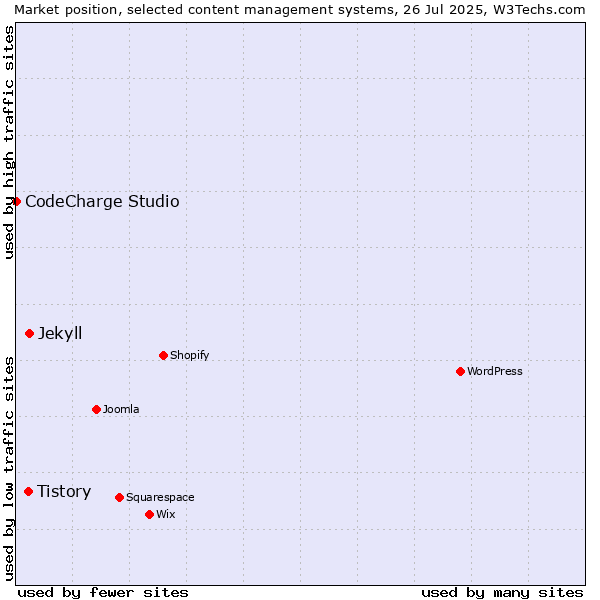This screenshot has width=600, height=600.
Task: Select the Shopify data point
Action: tap(163, 355)
